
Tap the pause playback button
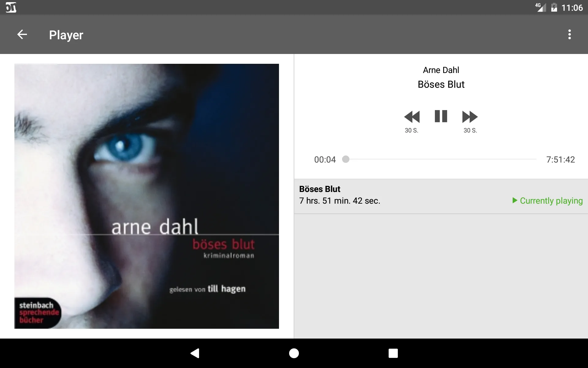click(440, 117)
